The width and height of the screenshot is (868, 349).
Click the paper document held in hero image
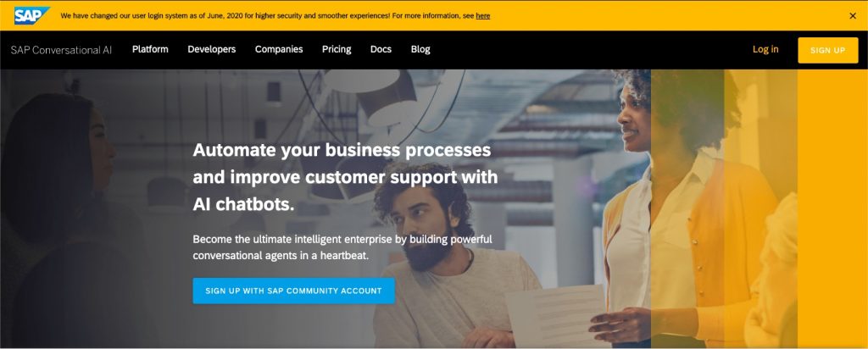coord(555,315)
